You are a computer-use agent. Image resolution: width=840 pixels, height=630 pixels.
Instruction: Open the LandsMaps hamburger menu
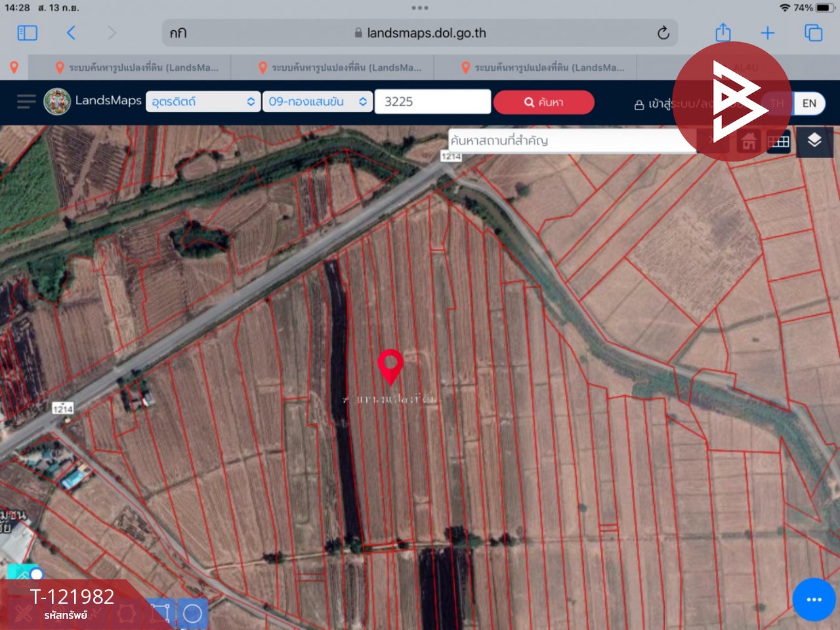click(26, 102)
